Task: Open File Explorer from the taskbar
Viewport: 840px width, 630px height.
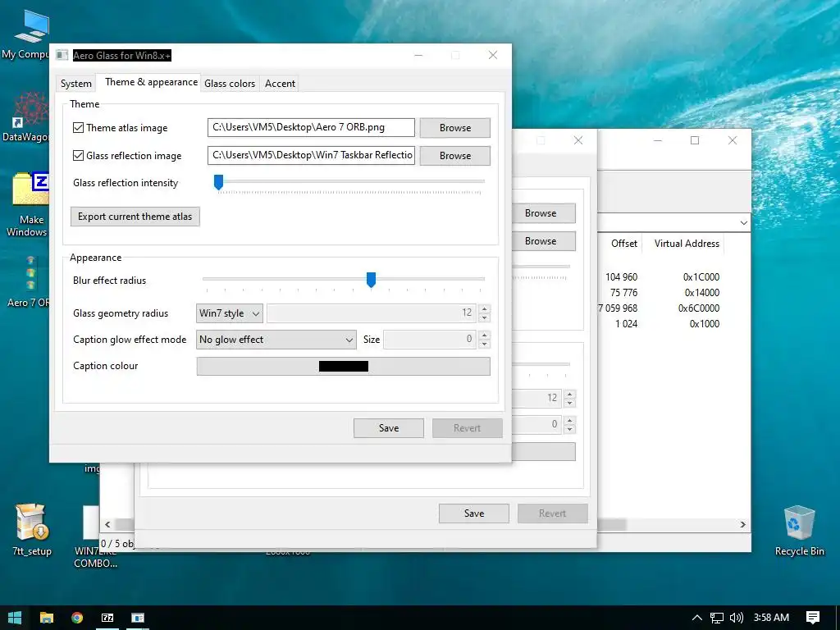Action: pos(47,618)
